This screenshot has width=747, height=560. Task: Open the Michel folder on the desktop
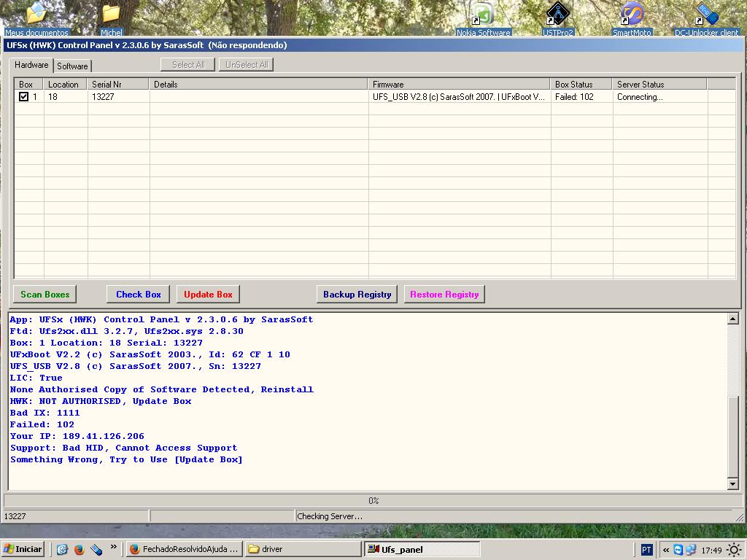point(111,18)
